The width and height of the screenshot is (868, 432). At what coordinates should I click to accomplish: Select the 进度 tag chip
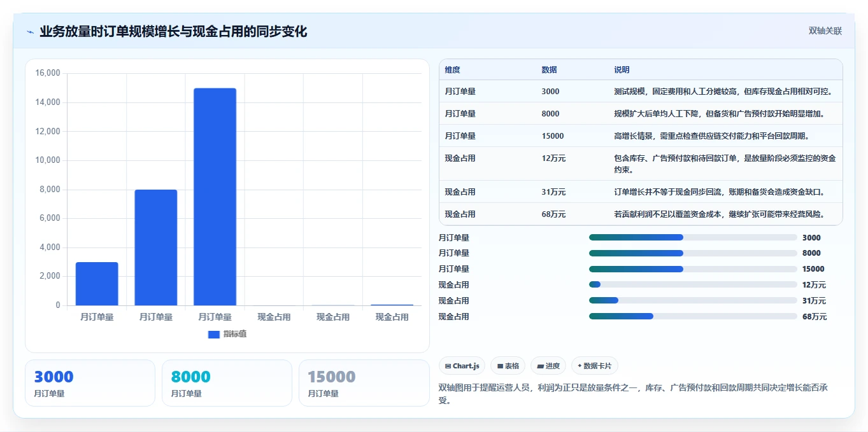pyautogui.click(x=548, y=366)
